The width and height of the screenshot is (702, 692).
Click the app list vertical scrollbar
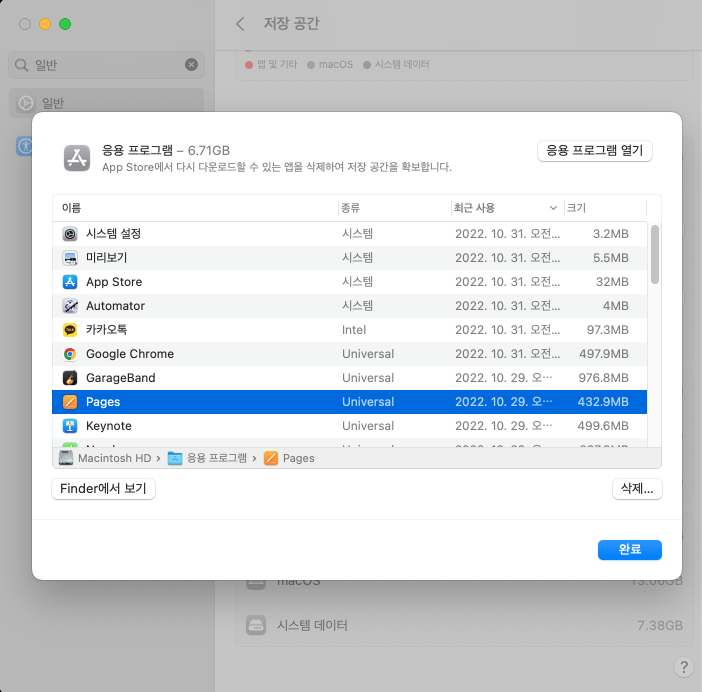click(x=655, y=255)
